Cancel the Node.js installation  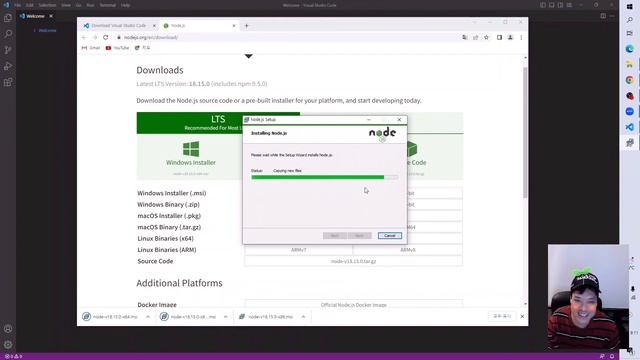pyautogui.click(x=390, y=236)
